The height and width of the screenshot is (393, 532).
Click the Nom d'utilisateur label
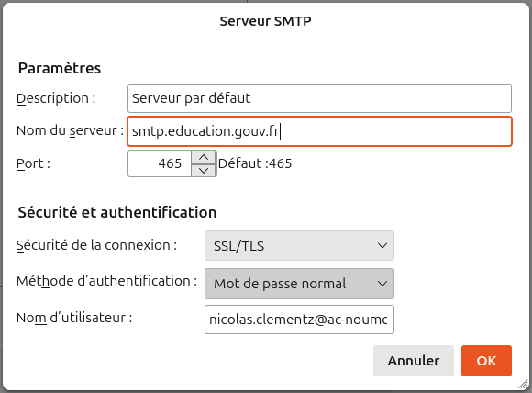click(x=74, y=318)
